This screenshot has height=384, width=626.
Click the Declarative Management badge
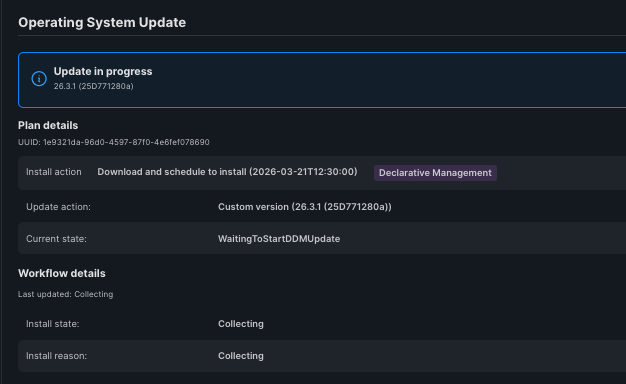[435, 173]
